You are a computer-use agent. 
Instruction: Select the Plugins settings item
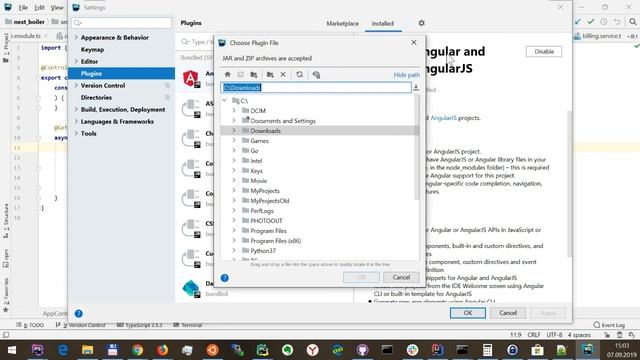(121, 73)
